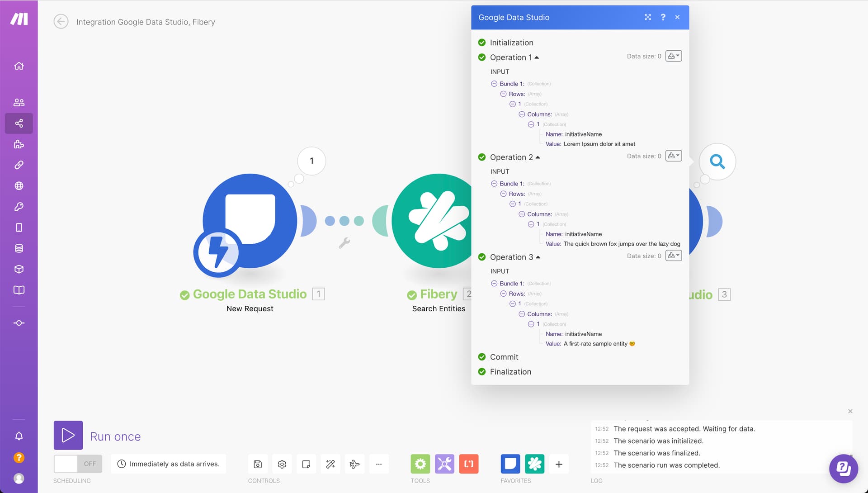Select log entry 'The scenario run was completed.'
Screen dimensions: 868x493
point(666,465)
